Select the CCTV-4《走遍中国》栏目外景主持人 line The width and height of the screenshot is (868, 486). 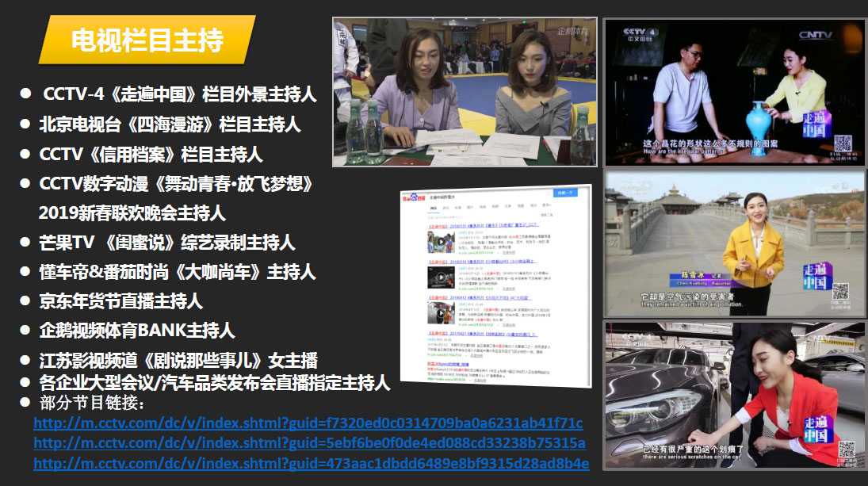180,94
